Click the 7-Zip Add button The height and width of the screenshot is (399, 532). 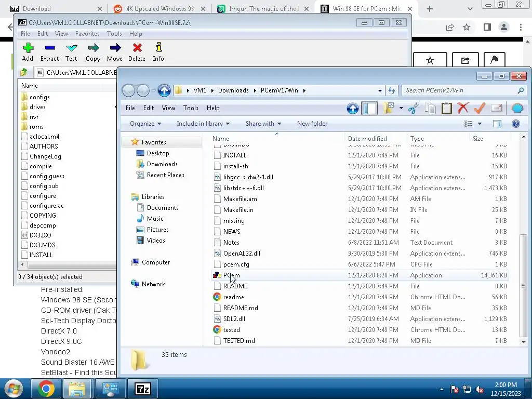(28, 52)
